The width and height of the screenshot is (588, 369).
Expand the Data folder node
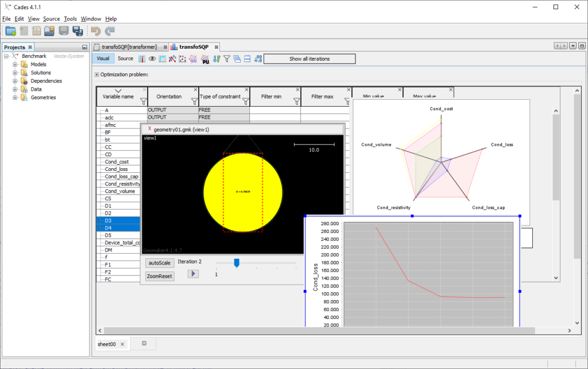point(15,89)
